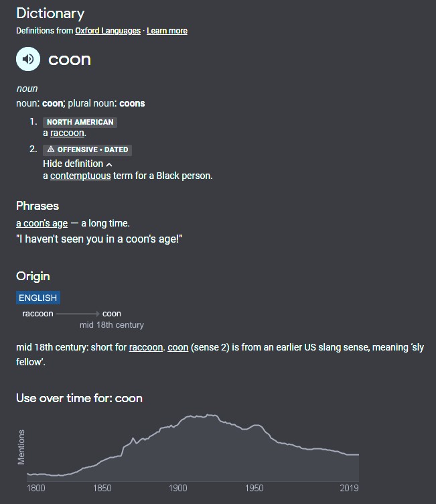The height and width of the screenshot is (504, 436).
Task: Click the arrow in the origin diagram
Action: tap(78, 314)
